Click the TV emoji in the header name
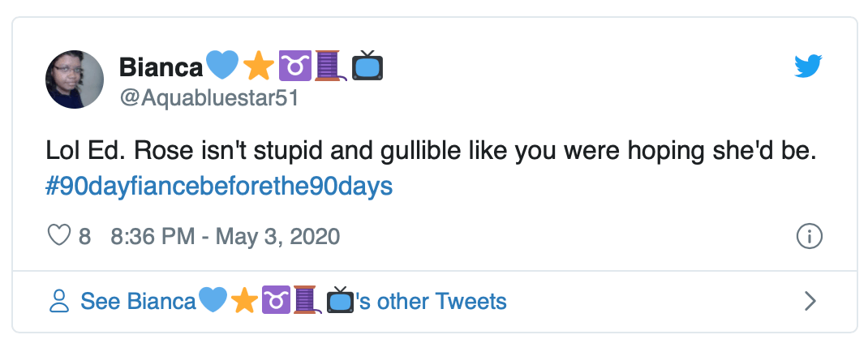The image size is (868, 352). point(367,67)
